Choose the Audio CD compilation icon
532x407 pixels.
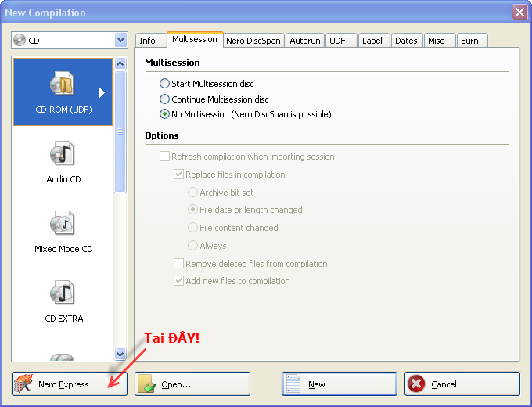coord(62,153)
